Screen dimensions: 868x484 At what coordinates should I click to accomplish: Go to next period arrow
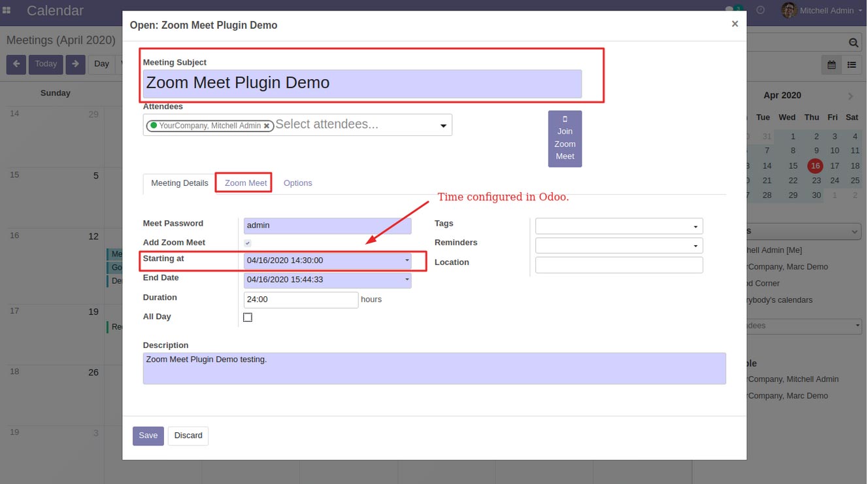75,64
